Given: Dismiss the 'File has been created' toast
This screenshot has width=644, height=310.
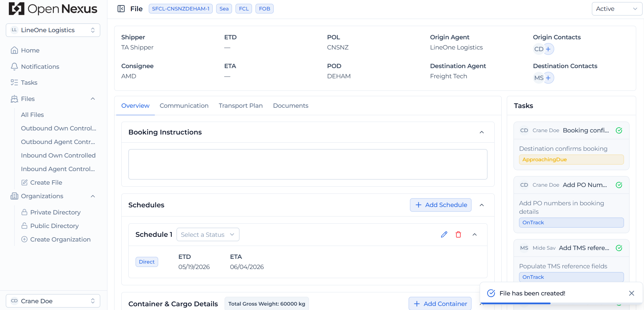Looking at the screenshot, I should click(631, 293).
